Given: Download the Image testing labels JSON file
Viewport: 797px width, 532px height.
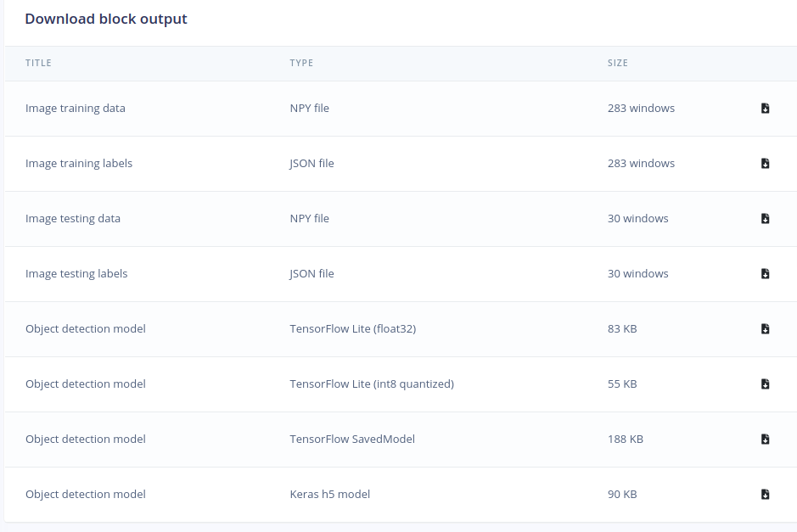Looking at the screenshot, I should click(765, 273).
